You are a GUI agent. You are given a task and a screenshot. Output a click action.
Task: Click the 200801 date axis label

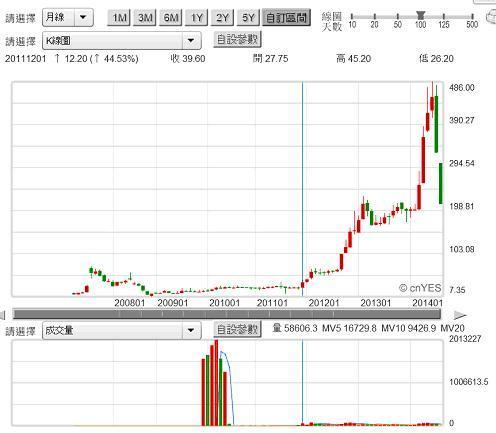[130, 303]
